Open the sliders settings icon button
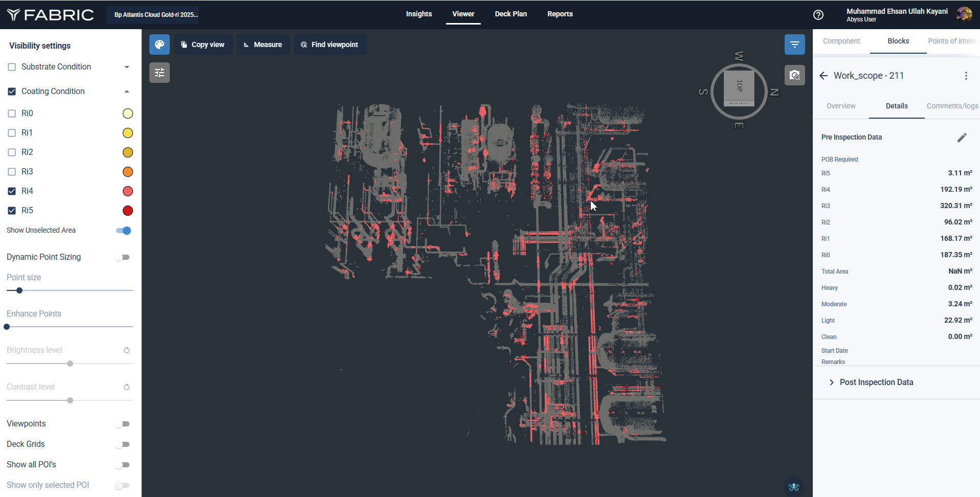Image resolution: width=980 pixels, height=497 pixels. tap(160, 73)
